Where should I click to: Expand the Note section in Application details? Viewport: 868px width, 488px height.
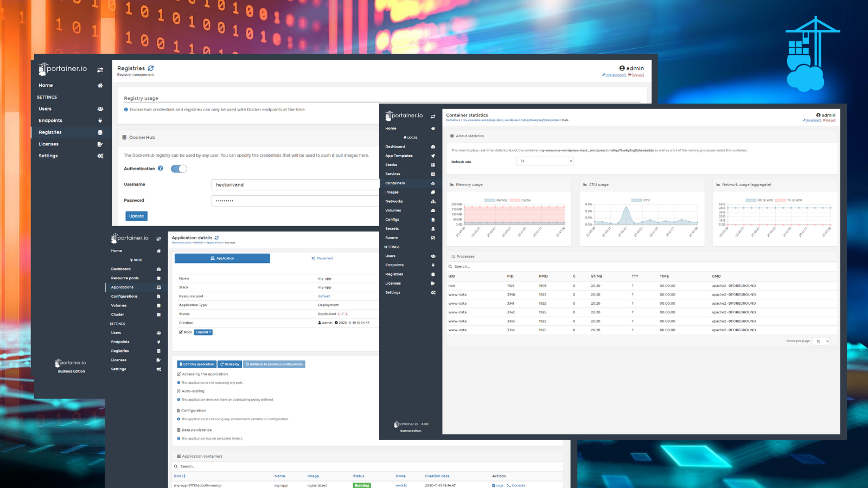203,332
